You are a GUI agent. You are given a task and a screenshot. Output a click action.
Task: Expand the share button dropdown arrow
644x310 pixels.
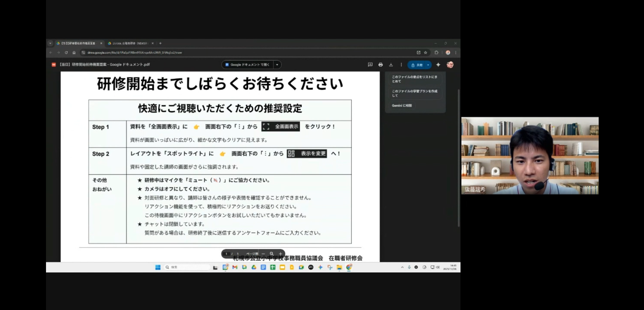click(x=428, y=65)
